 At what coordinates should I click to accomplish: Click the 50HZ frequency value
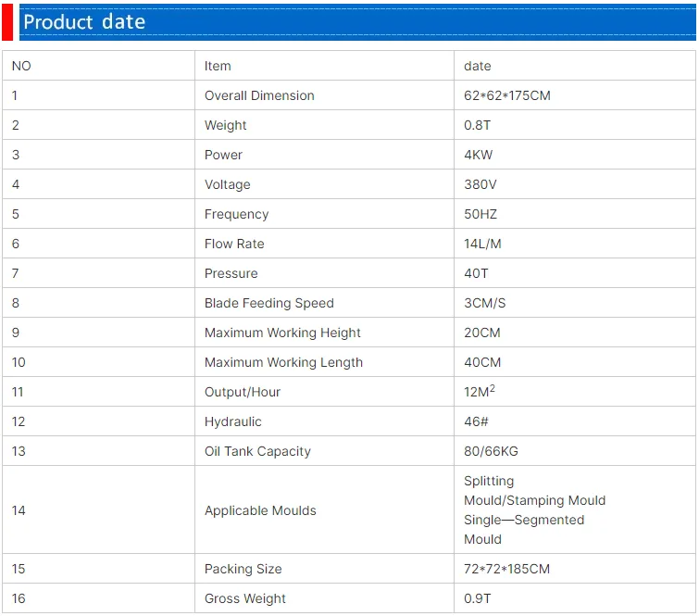click(x=481, y=214)
